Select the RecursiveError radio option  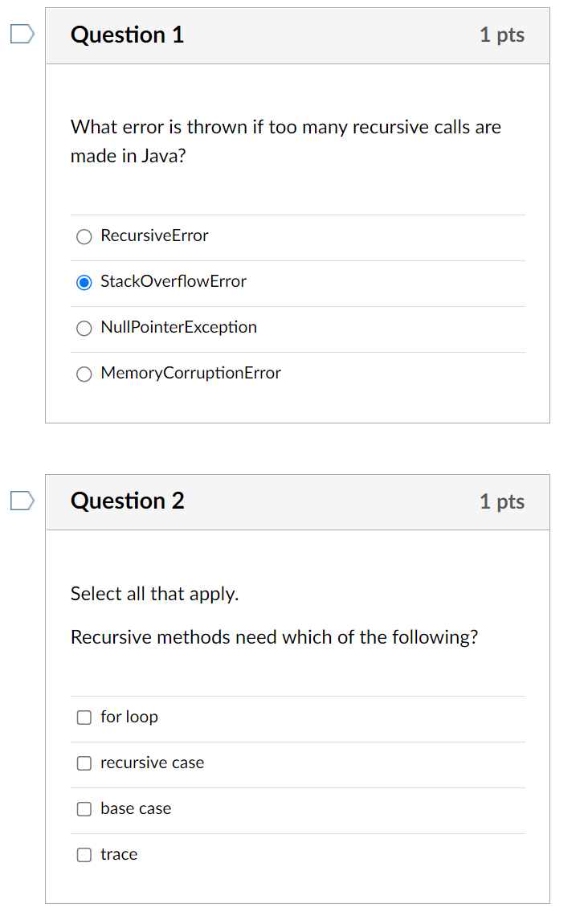pyautogui.click(x=84, y=236)
